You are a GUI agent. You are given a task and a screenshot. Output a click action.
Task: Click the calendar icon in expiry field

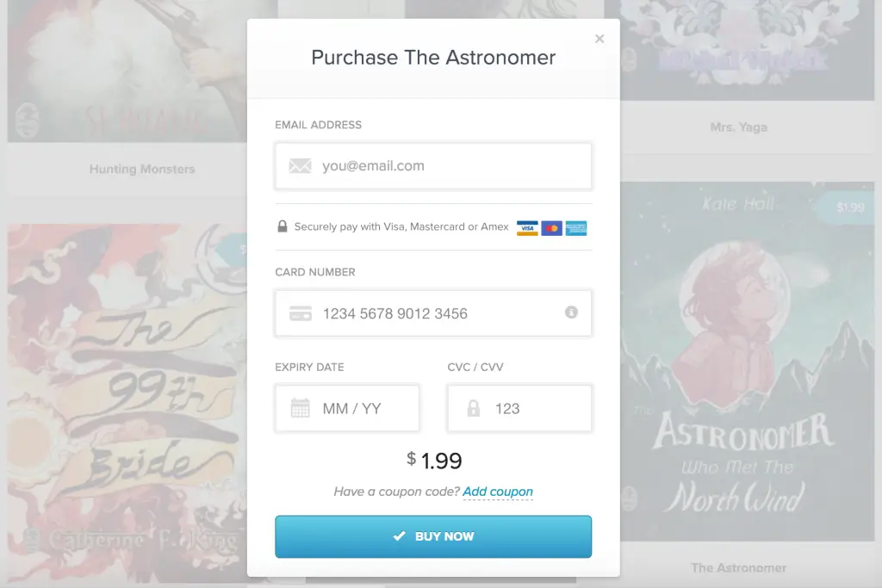[300, 408]
